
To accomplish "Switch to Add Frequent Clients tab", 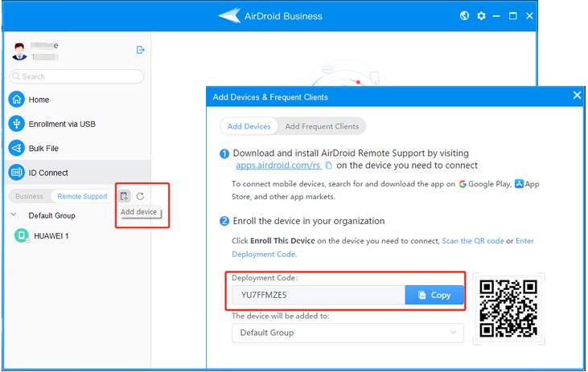I will pos(322,126).
